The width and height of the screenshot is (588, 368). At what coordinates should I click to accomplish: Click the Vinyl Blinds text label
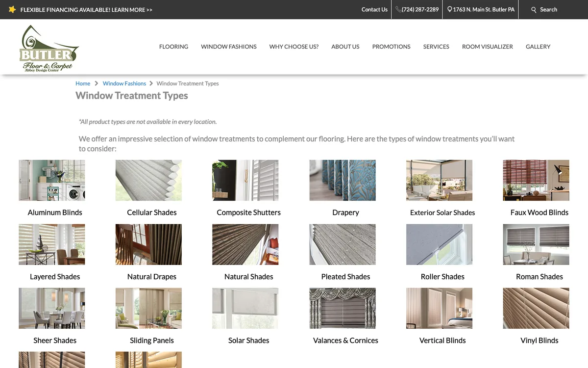tap(539, 341)
